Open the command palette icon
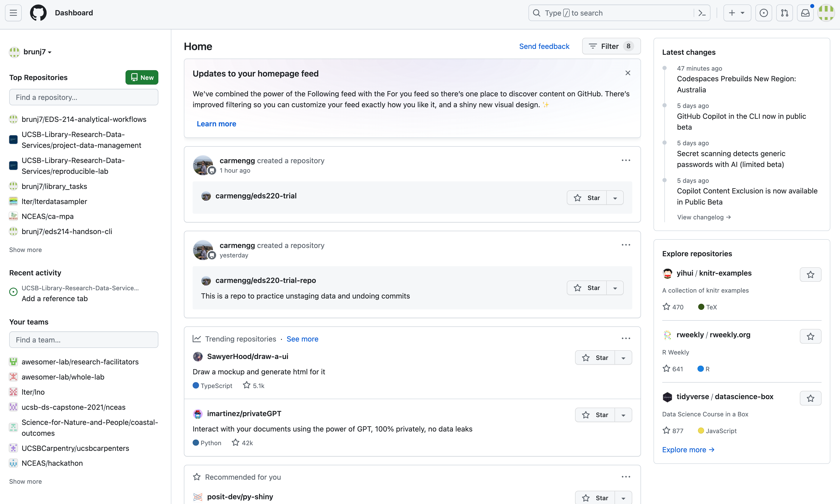840x504 pixels. coord(702,13)
